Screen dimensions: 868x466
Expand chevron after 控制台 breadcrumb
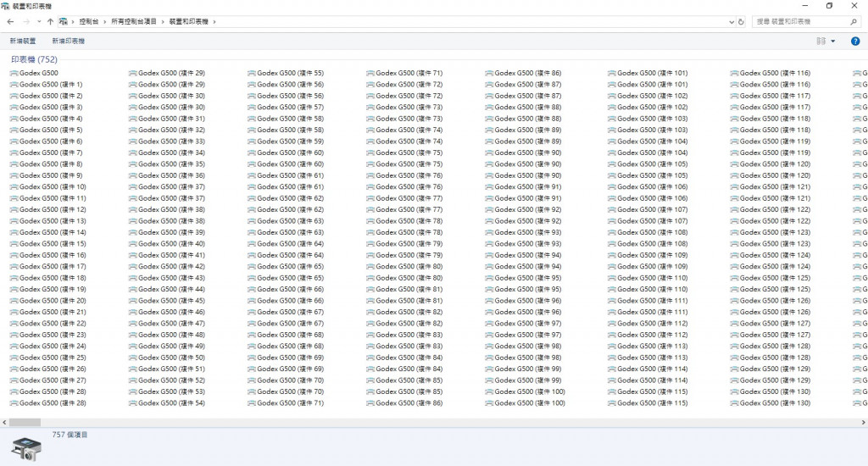tap(104, 21)
